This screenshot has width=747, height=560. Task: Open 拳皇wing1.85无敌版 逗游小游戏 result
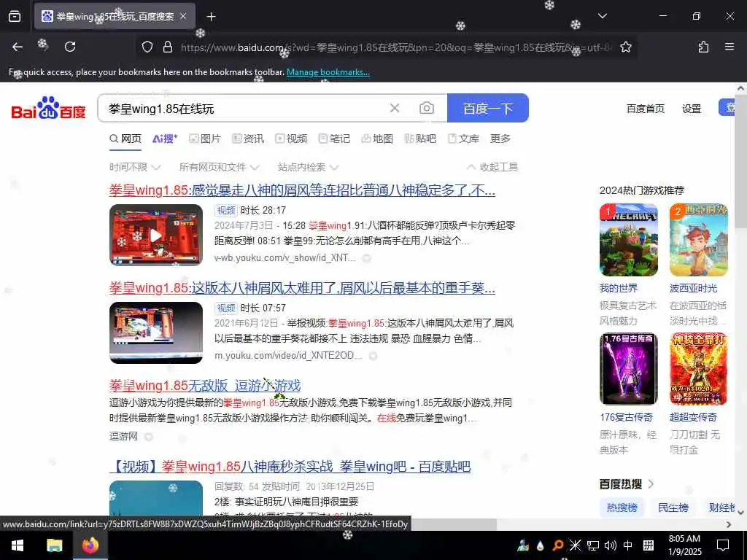[x=205, y=385]
